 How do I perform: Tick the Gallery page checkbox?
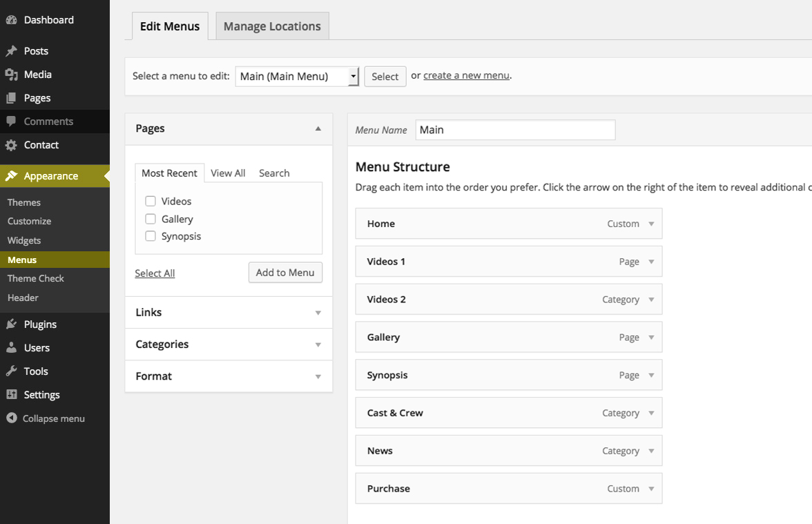(x=151, y=219)
